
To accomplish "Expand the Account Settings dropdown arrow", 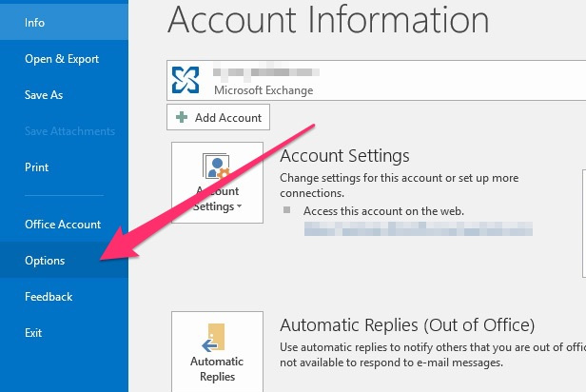I will (240, 206).
